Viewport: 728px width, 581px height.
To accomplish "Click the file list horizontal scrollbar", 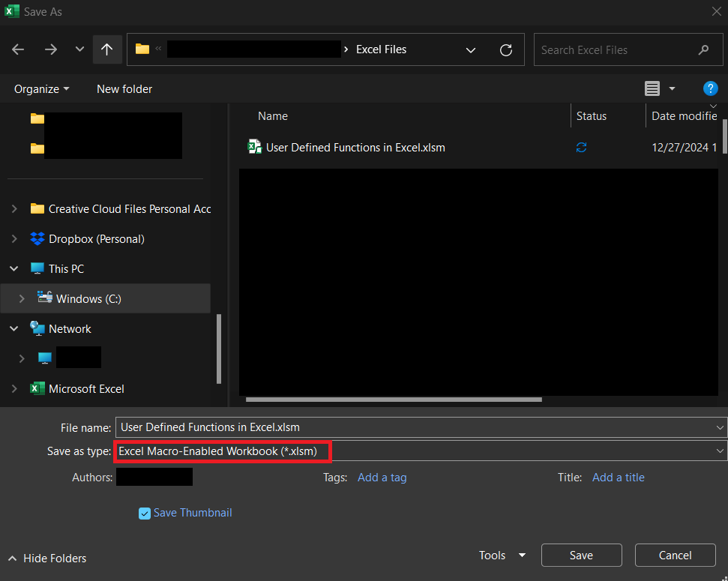I will click(394, 400).
